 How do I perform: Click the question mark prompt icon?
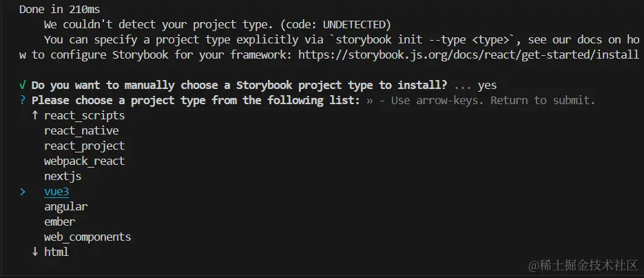pos(23,101)
